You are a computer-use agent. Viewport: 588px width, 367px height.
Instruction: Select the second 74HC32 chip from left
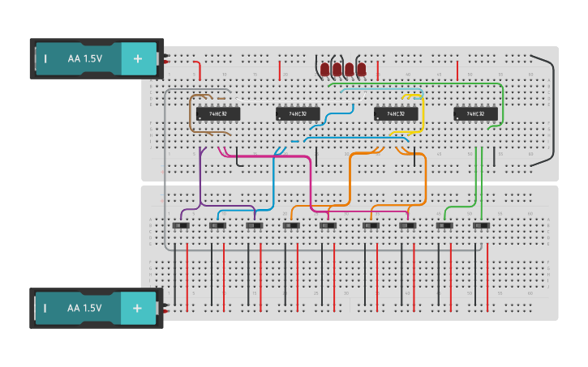298,114
